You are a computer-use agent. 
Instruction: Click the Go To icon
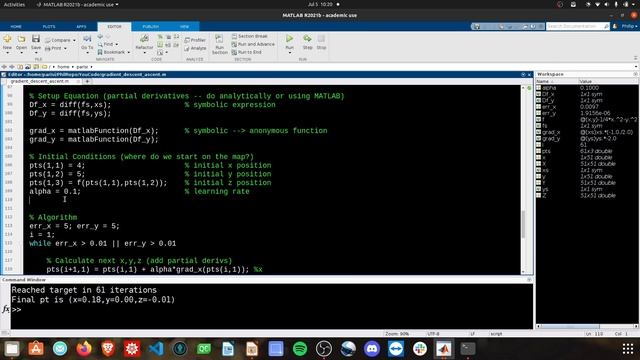tap(87, 39)
